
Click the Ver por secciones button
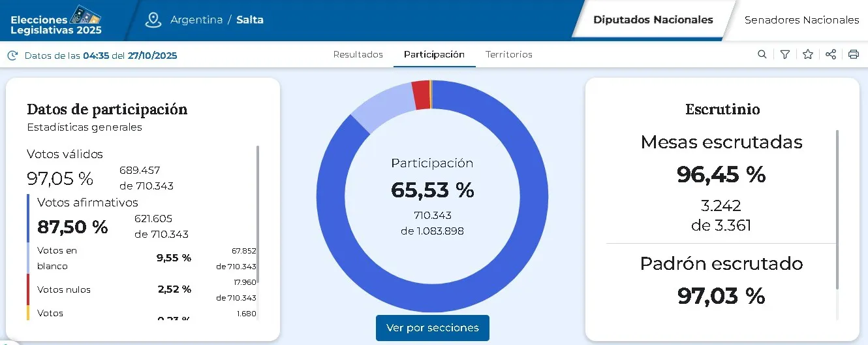pyautogui.click(x=432, y=328)
